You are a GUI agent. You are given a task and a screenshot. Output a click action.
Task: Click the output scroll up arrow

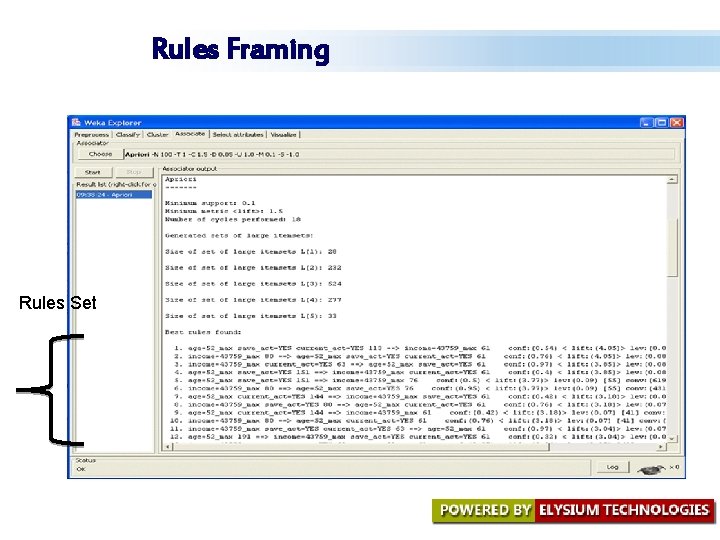point(672,180)
